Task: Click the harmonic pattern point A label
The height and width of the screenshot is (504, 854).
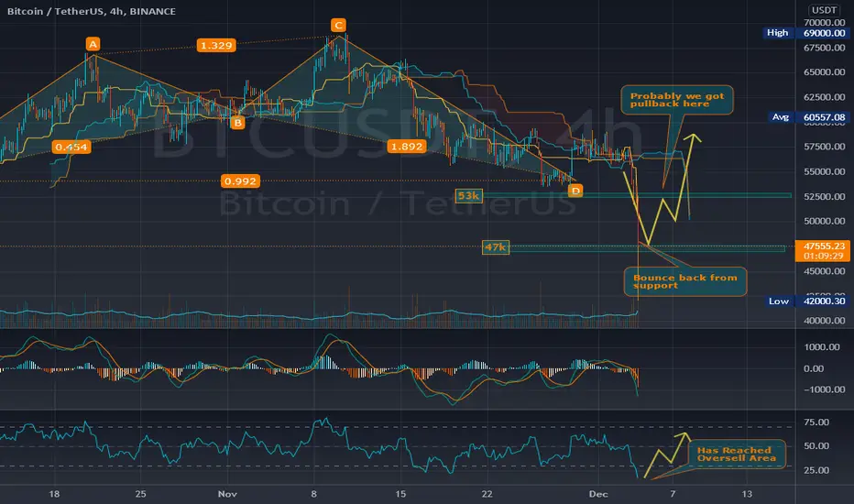Action: click(x=93, y=44)
